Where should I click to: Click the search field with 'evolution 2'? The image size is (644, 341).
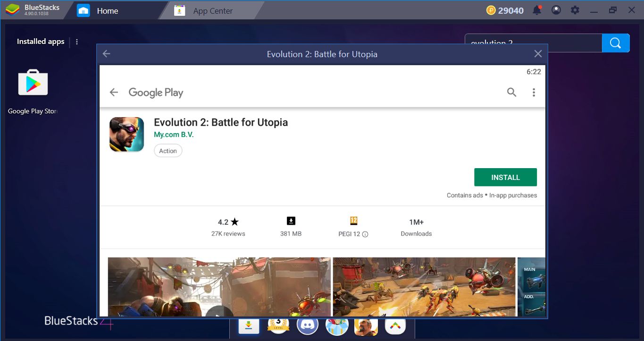pos(534,43)
